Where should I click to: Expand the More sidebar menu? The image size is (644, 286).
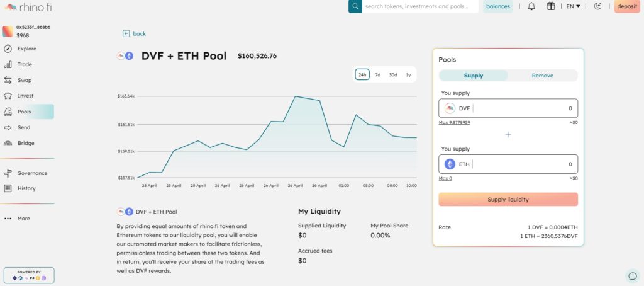[x=18, y=219]
